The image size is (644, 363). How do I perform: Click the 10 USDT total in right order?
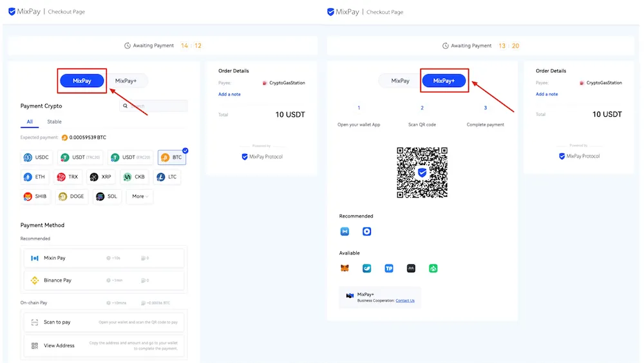[x=607, y=114]
